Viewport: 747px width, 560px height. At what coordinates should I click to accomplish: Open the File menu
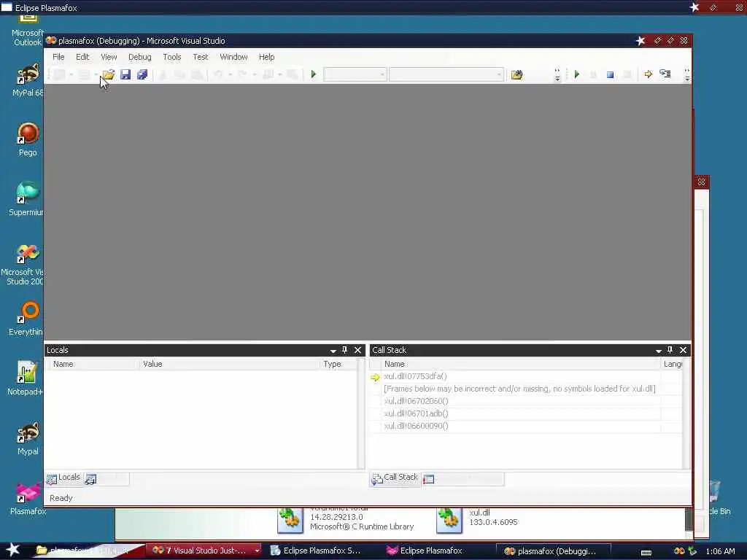tap(58, 57)
